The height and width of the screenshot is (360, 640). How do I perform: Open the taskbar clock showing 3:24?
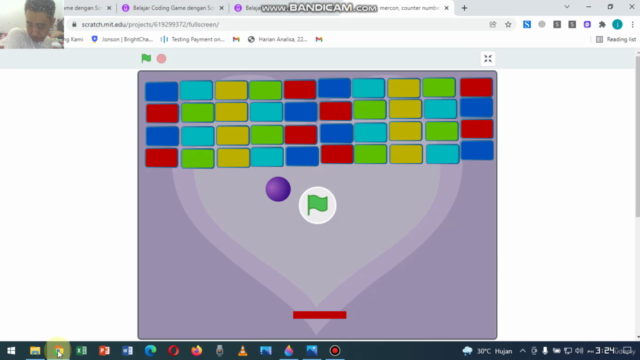605,351
